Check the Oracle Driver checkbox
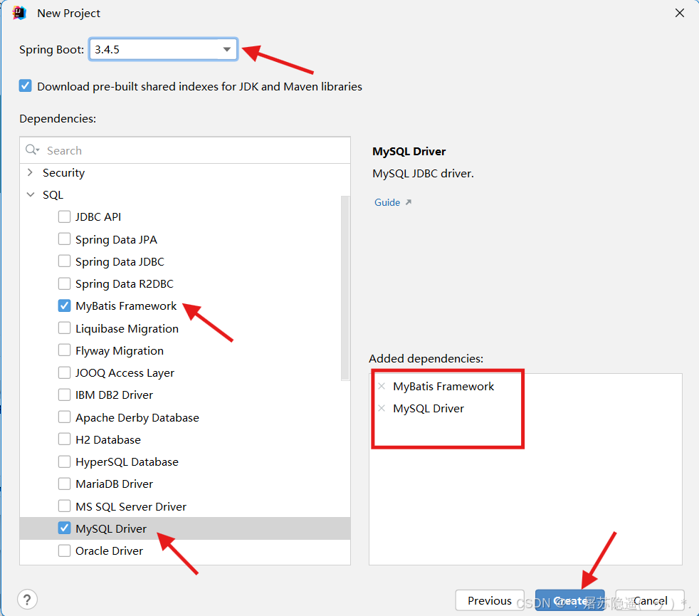This screenshot has width=699, height=616. click(64, 550)
